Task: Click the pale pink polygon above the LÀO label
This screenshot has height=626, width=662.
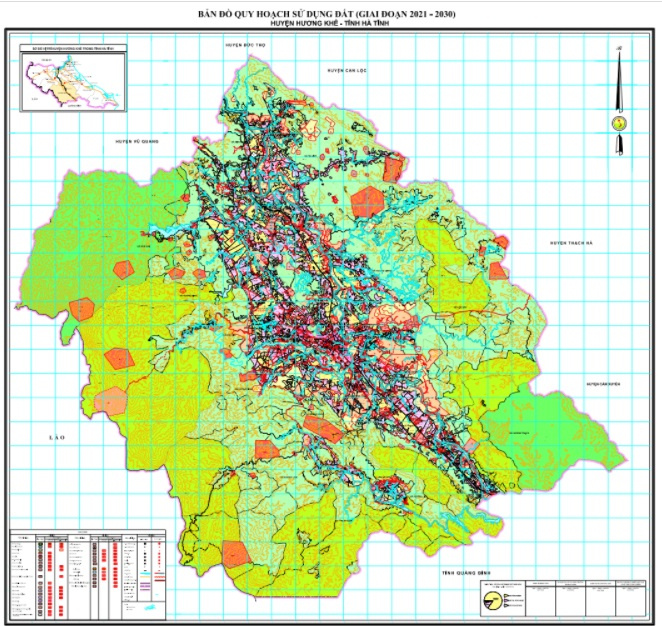Action: point(111,401)
